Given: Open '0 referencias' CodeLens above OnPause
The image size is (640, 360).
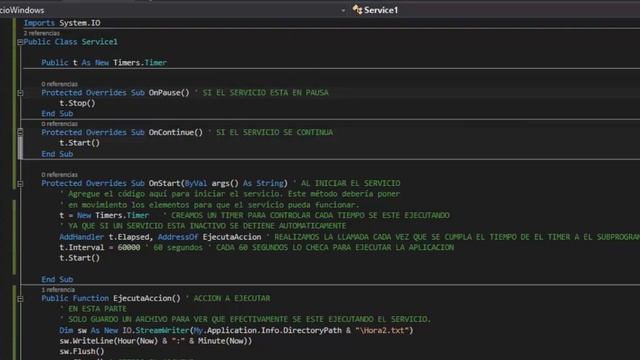Looking at the screenshot, I should click(x=59, y=84).
